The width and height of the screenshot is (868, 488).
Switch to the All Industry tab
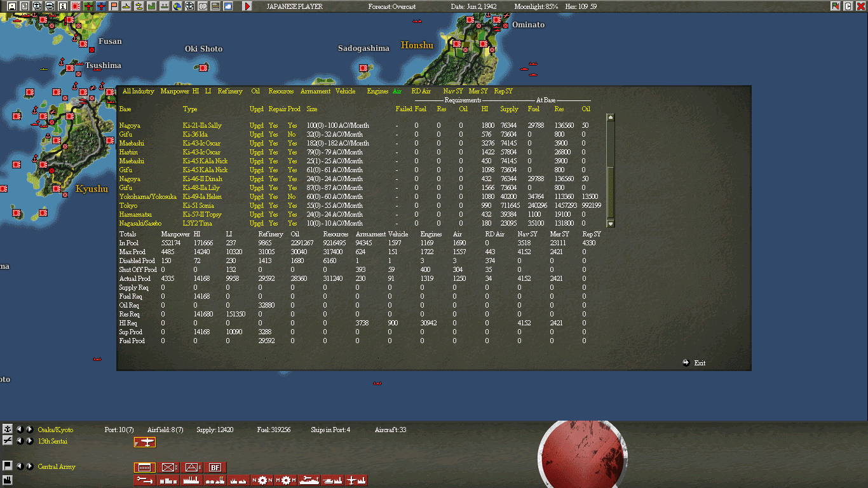click(139, 91)
